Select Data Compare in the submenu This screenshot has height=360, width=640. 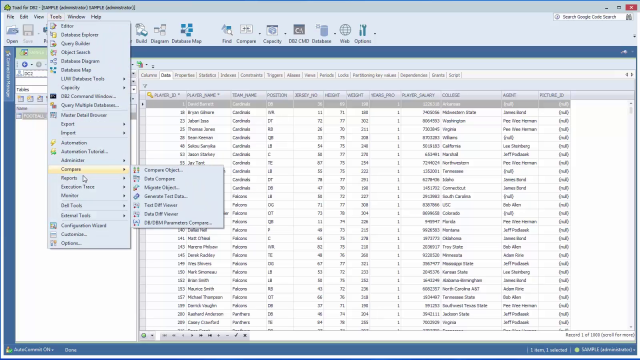[x=178, y=179]
